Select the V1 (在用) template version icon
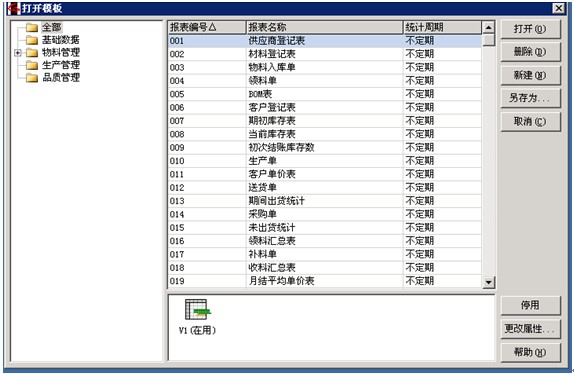The width and height of the screenshot is (574, 374). [197, 310]
